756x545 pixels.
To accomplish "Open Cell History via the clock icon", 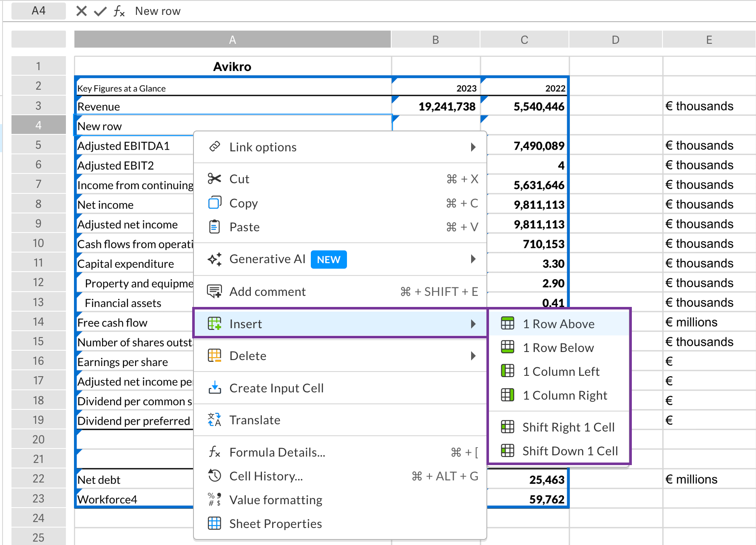I will click(215, 476).
